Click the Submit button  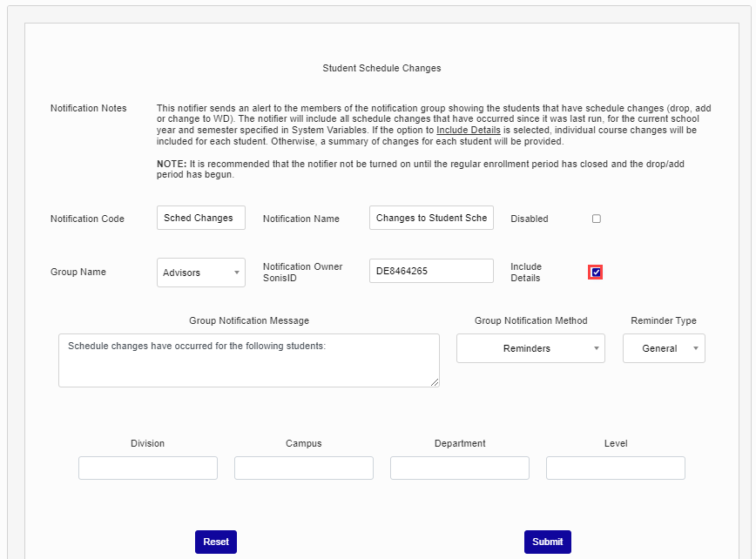[547, 542]
